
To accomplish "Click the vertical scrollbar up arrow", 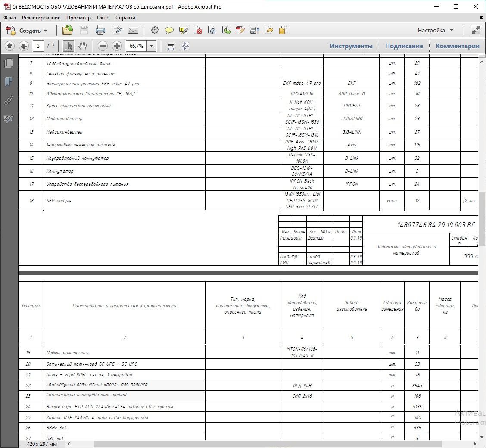I will click(x=482, y=62).
